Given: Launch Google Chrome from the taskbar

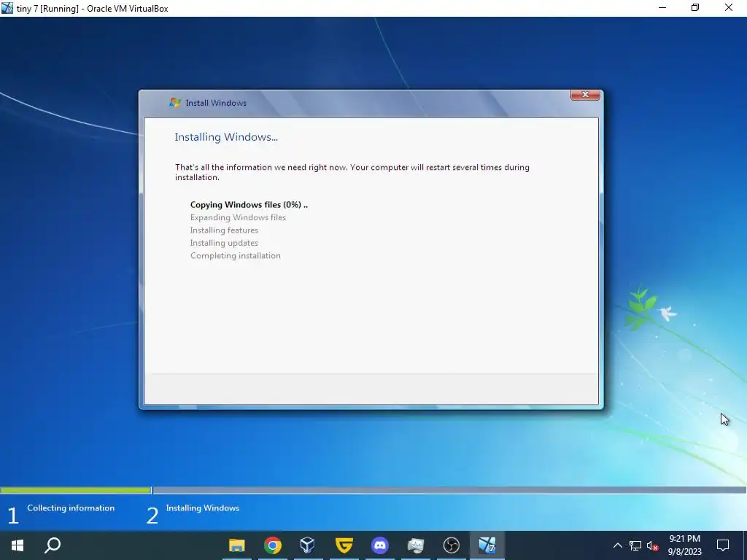Looking at the screenshot, I should click(x=273, y=545).
